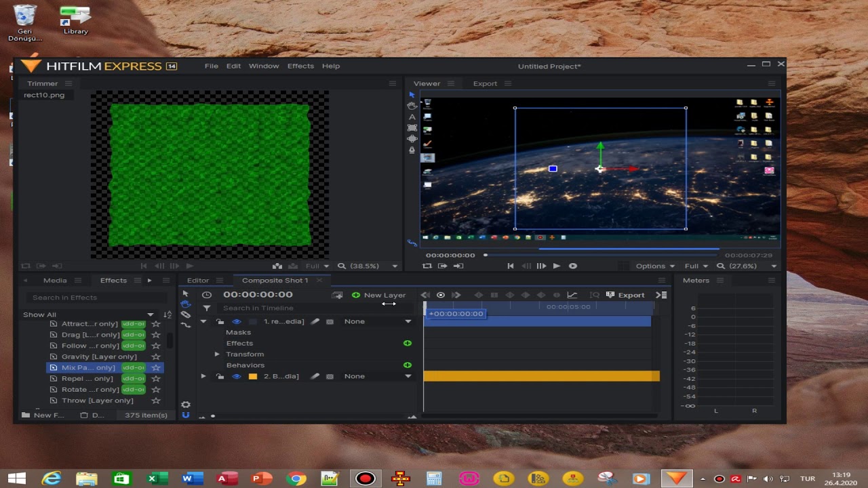Toggle lock on layer 1
The height and width of the screenshot is (488, 868).
[x=220, y=321]
